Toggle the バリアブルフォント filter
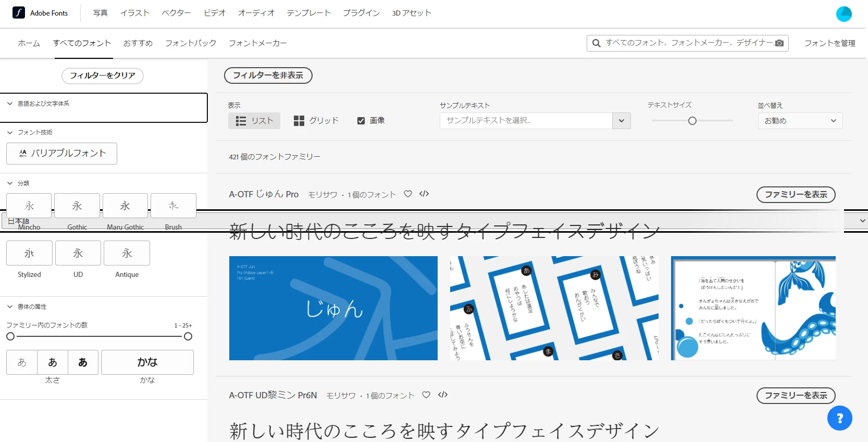 point(61,154)
